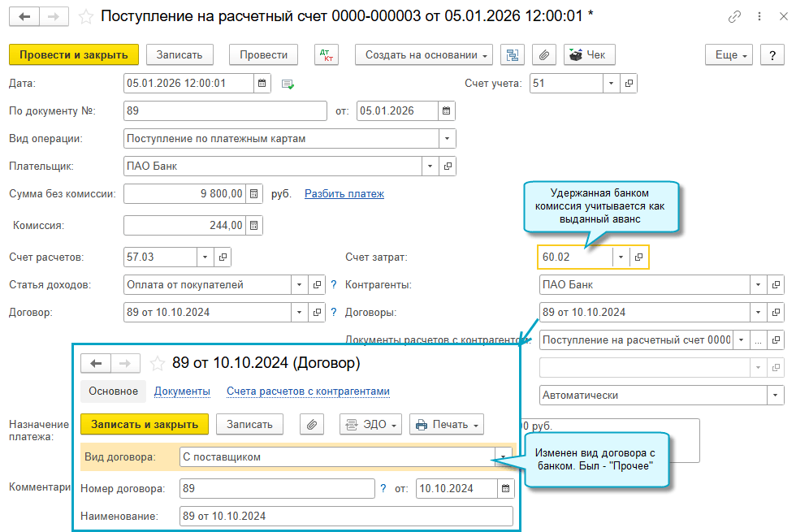This screenshot has width=796, height=532.
Task: Open the ЭДО menu in the Договор window
Action: [370, 424]
